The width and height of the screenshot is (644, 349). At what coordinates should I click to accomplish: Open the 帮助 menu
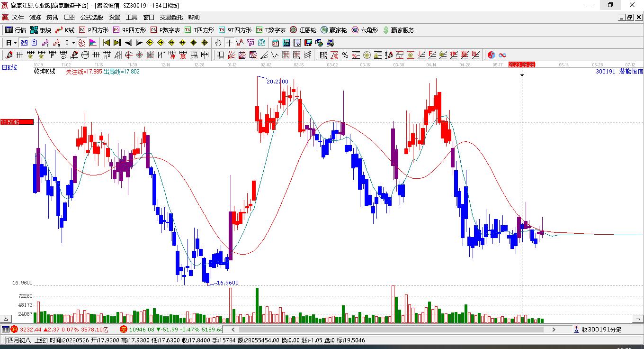(194, 18)
